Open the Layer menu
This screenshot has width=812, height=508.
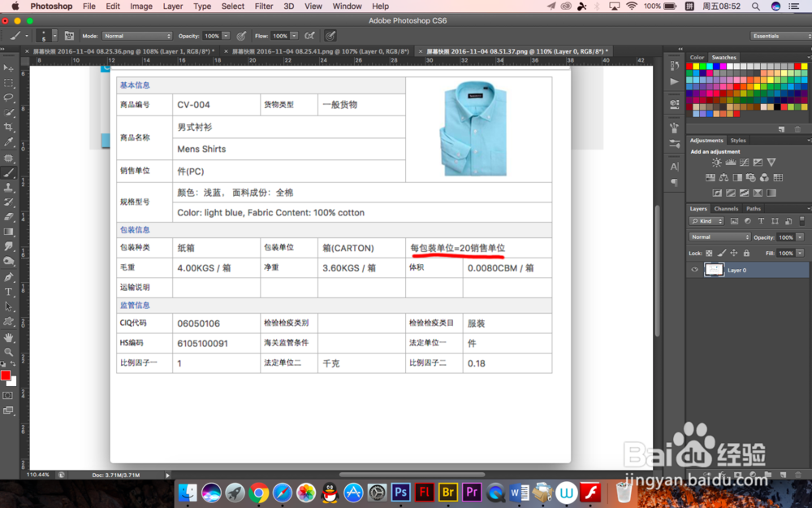(x=172, y=7)
